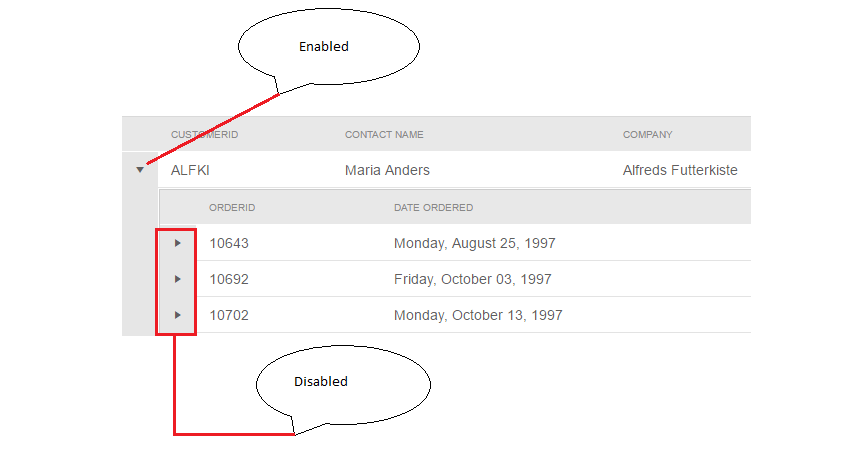Sort by Contact Name column header
This screenshot has height=460, width=847.
(x=384, y=135)
